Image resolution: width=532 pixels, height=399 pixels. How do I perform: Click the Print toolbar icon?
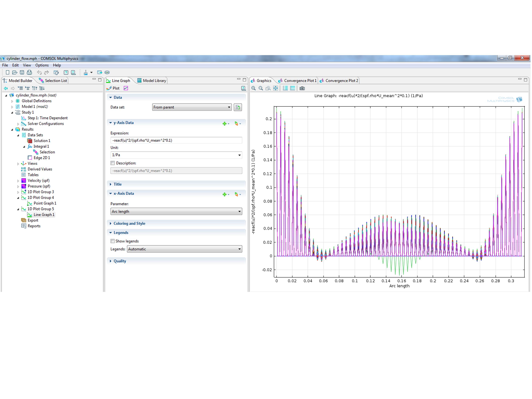(x=29, y=72)
